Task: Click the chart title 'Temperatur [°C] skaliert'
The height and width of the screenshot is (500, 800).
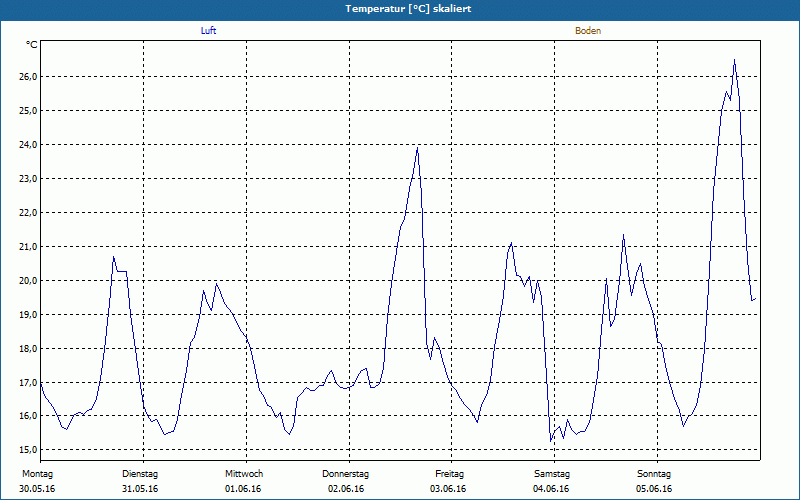Action: point(408,9)
